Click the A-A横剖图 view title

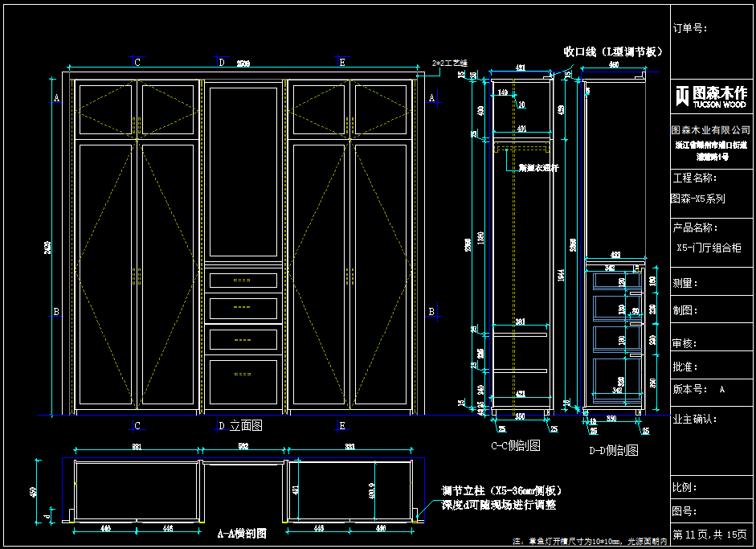pyautogui.click(x=242, y=534)
